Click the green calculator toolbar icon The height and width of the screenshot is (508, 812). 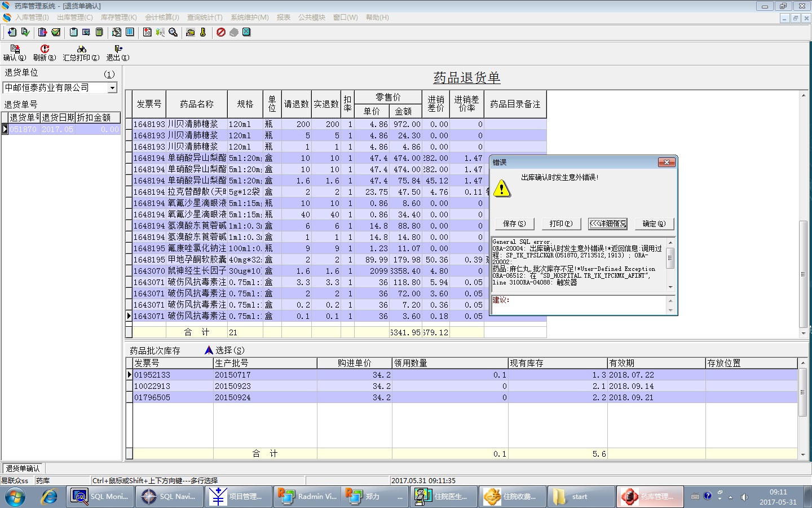click(99, 32)
